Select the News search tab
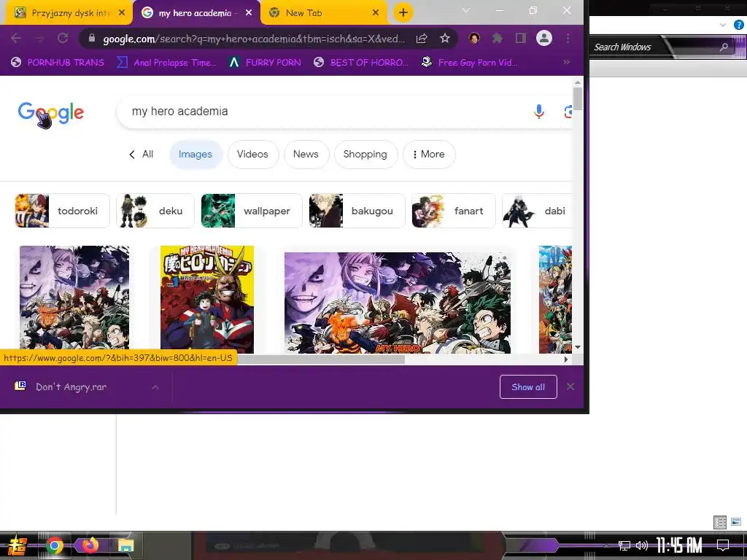This screenshot has width=747, height=560. pos(306,155)
